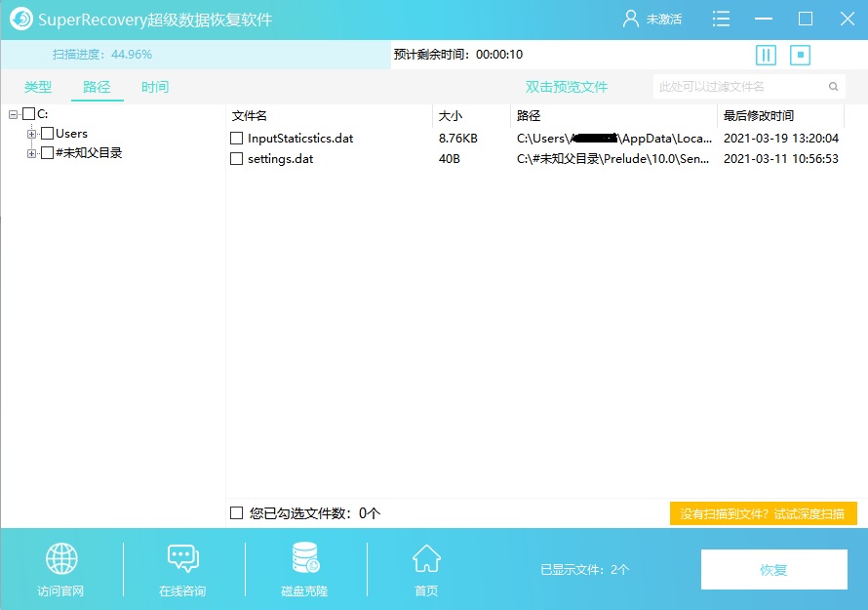Image resolution: width=868 pixels, height=610 pixels.
Task: Expand the Users tree node
Action: (x=31, y=134)
